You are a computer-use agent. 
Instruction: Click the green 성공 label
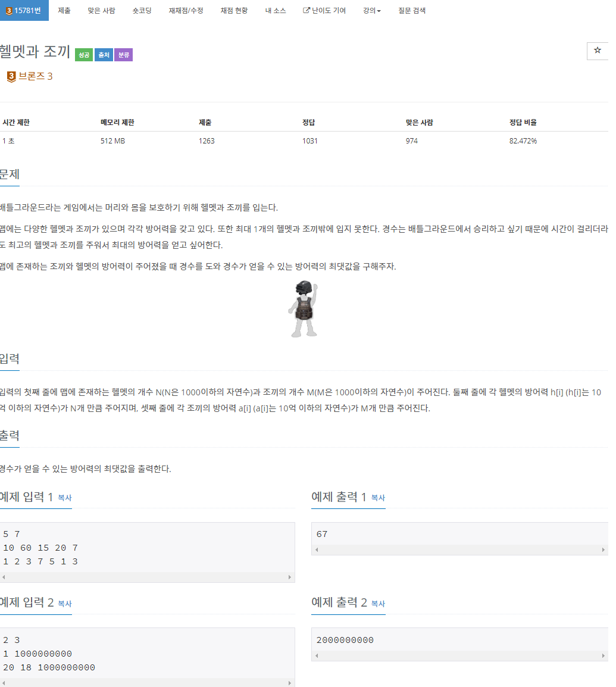coord(84,55)
